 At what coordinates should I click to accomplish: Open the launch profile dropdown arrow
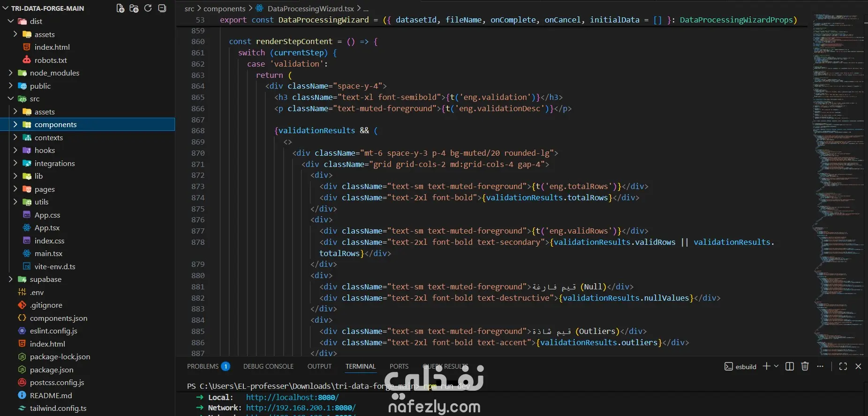pyautogui.click(x=777, y=366)
